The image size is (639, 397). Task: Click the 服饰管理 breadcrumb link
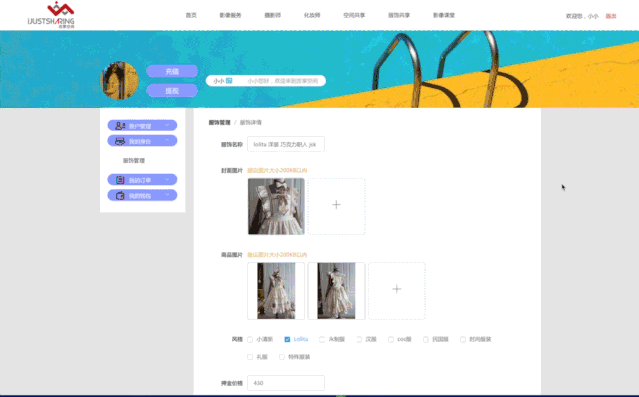tap(220, 122)
